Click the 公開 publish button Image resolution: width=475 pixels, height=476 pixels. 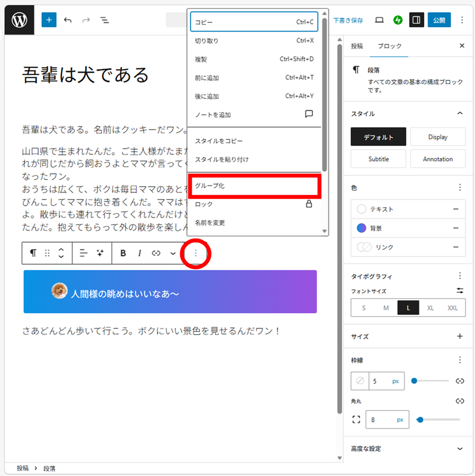pyautogui.click(x=439, y=20)
